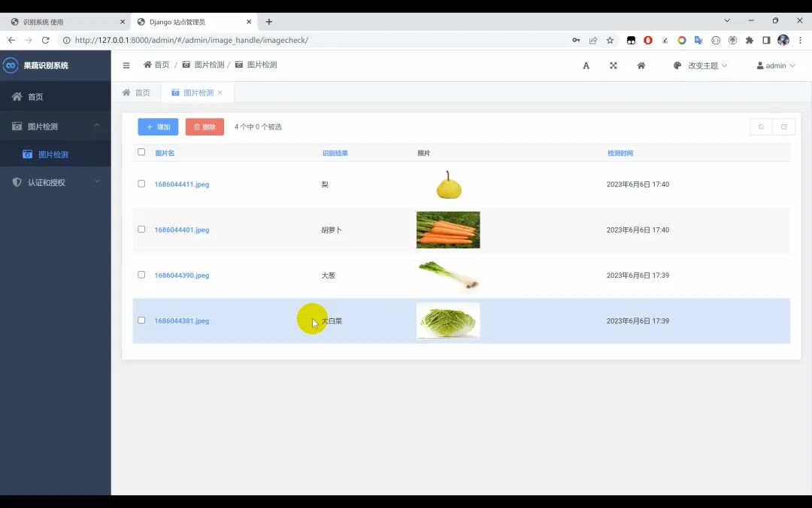Switch to the 首页 page tab
812x508 pixels.
point(136,93)
